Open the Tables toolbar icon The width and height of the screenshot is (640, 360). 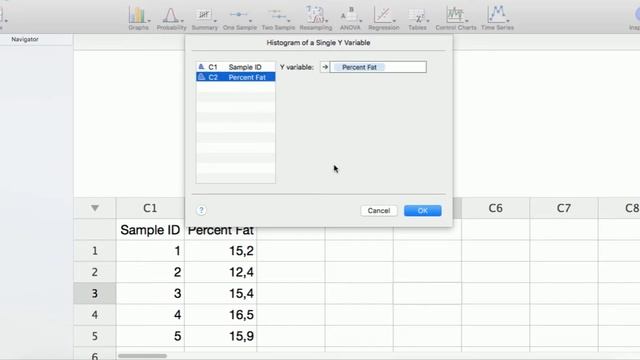[417, 18]
